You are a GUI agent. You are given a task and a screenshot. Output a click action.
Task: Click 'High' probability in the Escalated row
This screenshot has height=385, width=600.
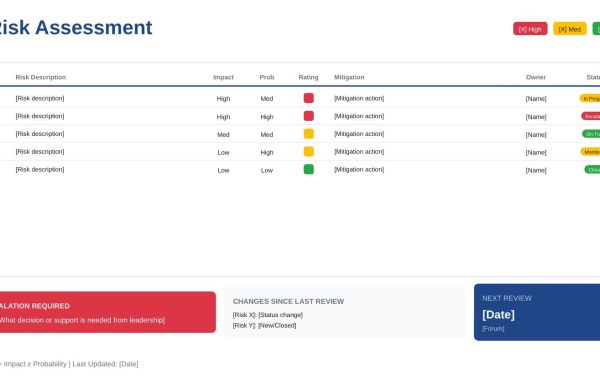(267, 117)
